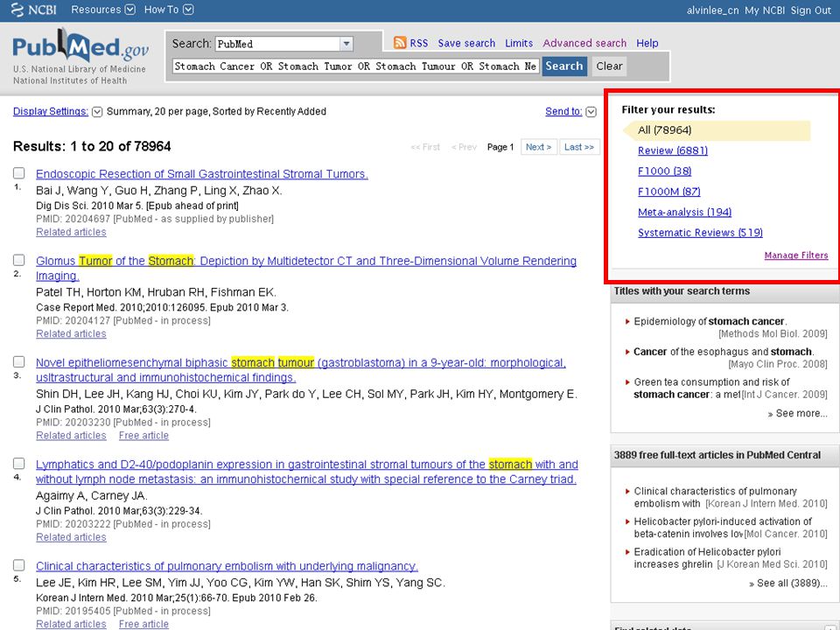Open My NCBI page
Image resolution: width=840 pixels, height=630 pixels.
point(765,10)
